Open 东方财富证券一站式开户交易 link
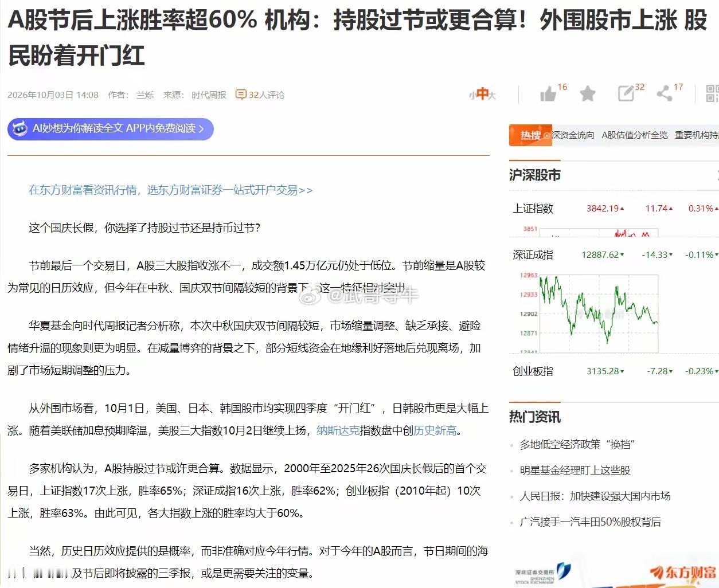 (x=171, y=190)
